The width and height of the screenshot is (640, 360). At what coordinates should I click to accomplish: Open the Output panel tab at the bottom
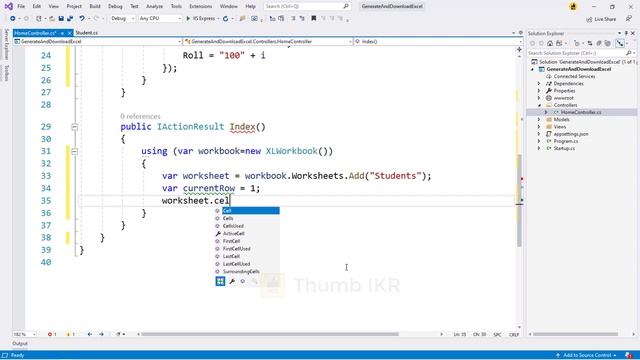[20, 344]
